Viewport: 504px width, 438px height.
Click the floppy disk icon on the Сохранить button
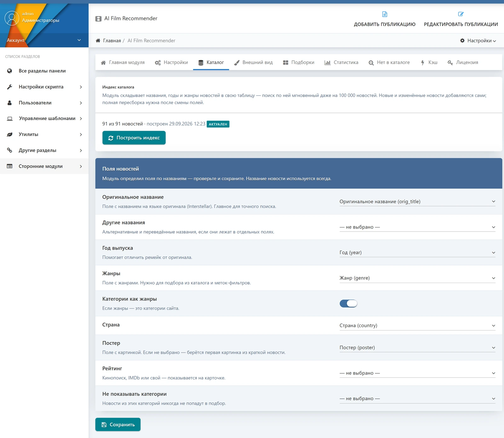[x=104, y=425]
